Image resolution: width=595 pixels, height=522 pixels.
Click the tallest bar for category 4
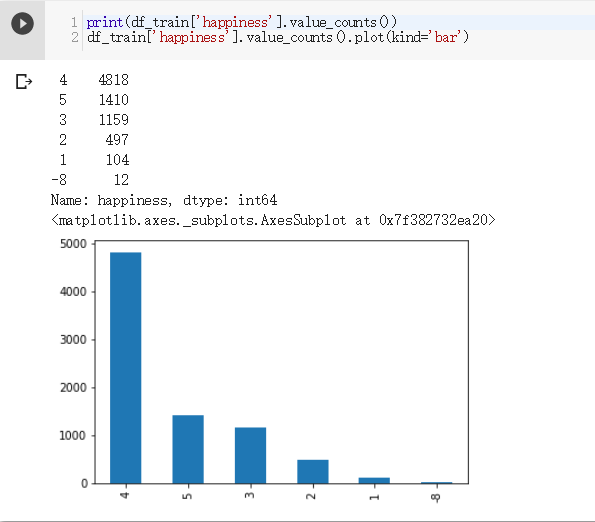tap(126, 368)
